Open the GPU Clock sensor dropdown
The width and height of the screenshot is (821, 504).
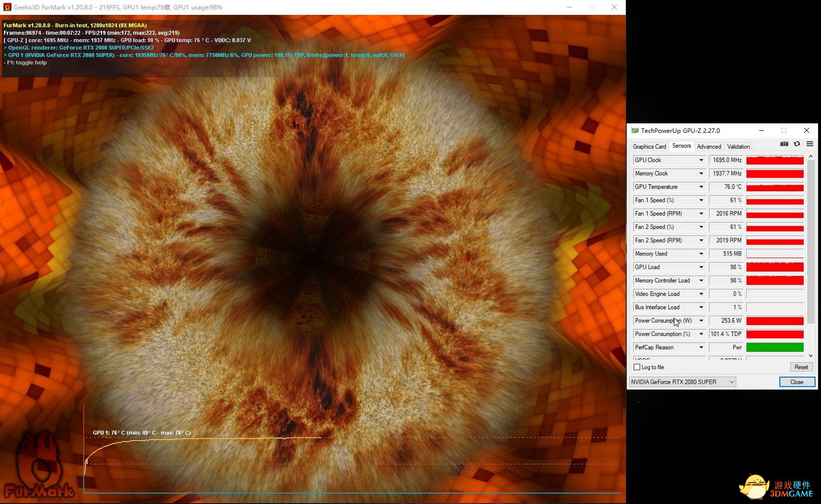pos(701,160)
